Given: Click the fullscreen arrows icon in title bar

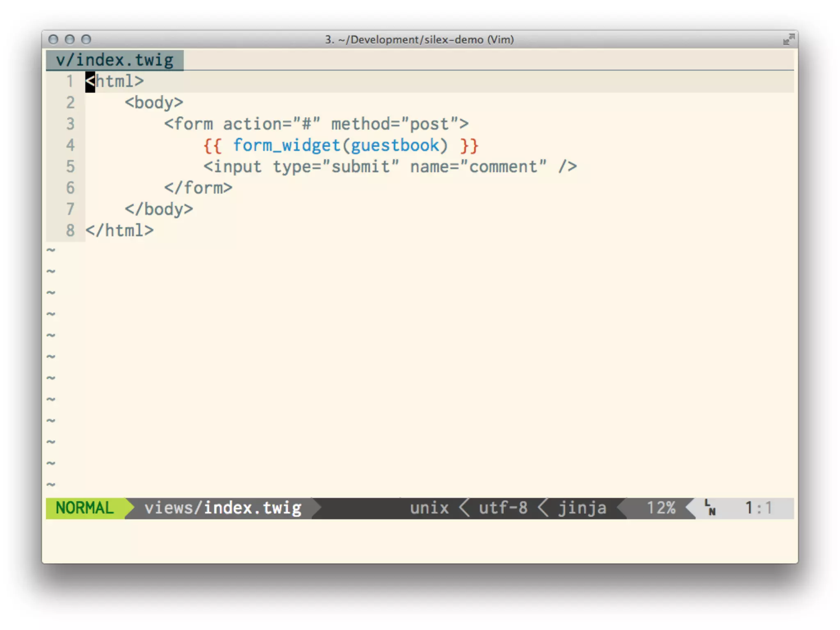Looking at the screenshot, I should (x=788, y=40).
